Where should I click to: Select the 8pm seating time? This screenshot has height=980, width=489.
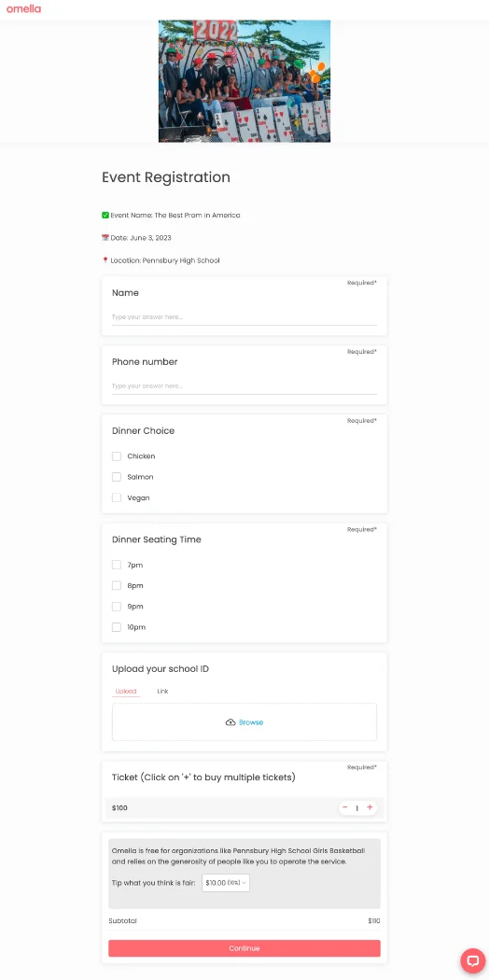116,585
